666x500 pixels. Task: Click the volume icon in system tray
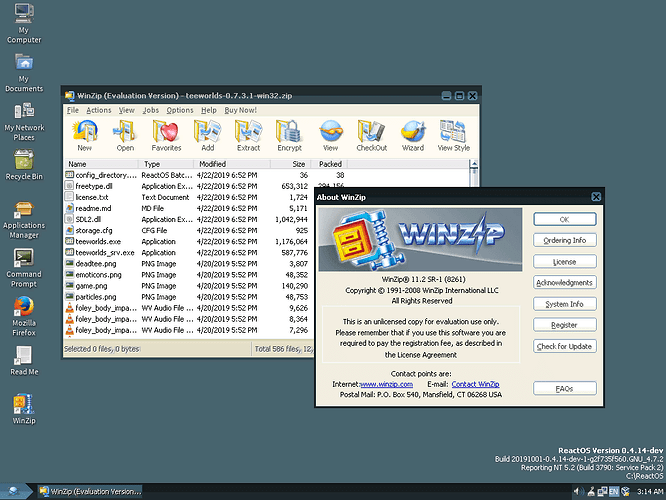[577, 492]
